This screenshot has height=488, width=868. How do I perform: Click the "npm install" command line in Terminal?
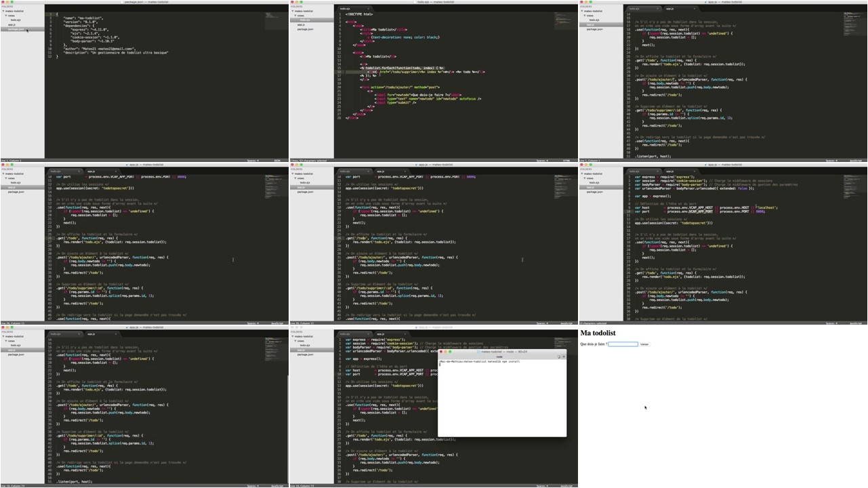[480, 361]
